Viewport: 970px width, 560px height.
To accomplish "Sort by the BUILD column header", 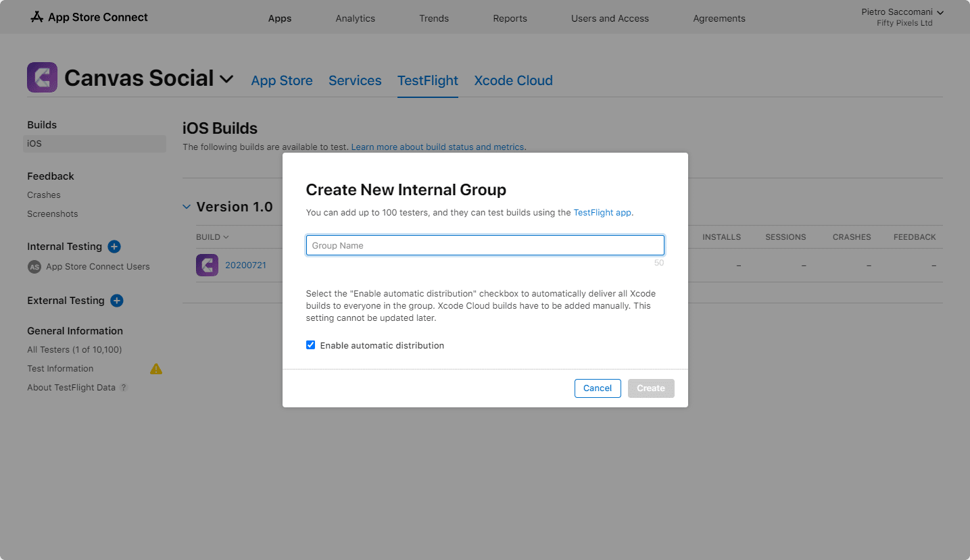I will 212,237.
